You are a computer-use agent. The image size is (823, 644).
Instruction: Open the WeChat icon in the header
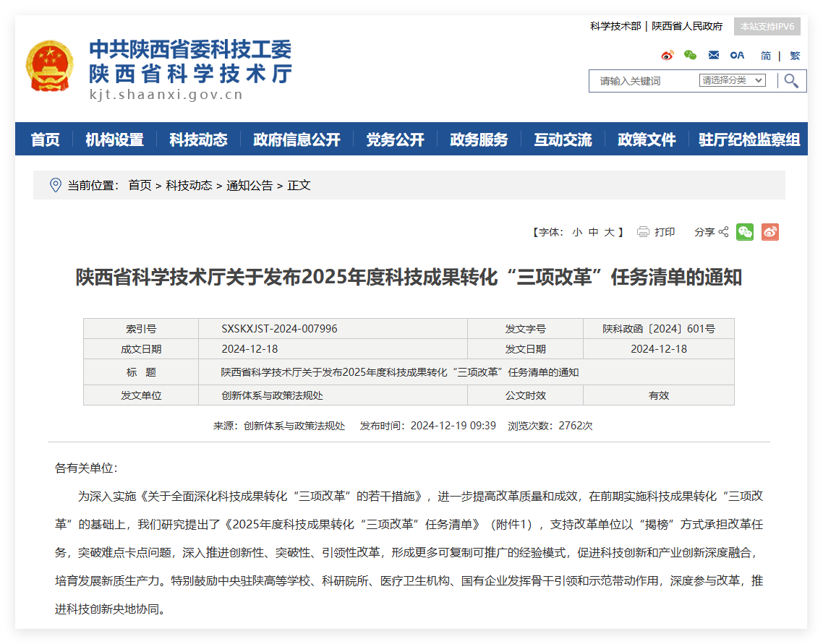[690, 55]
